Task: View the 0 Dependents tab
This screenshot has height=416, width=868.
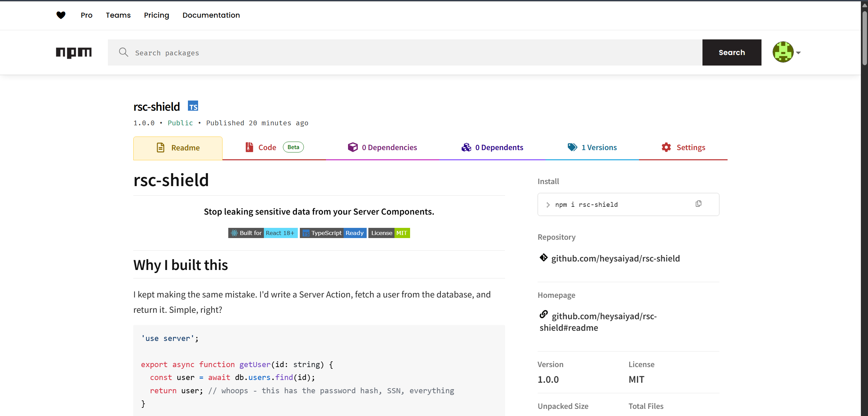Action: (492, 147)
